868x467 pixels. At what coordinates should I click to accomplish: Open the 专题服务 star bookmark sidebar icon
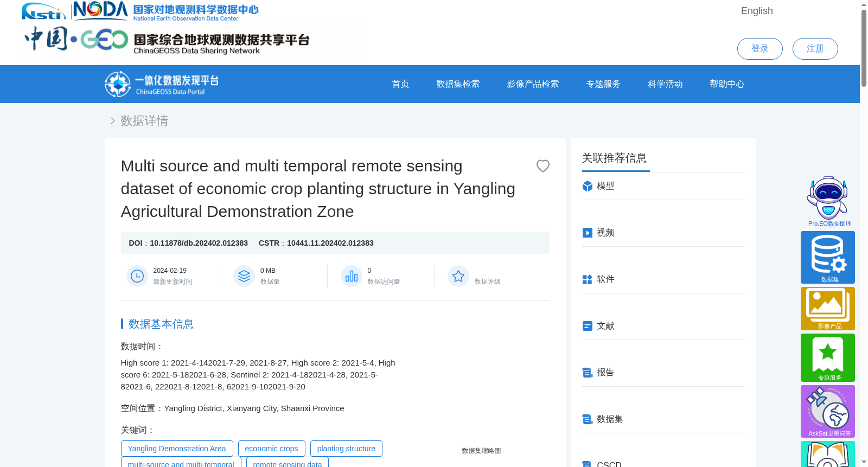tap(828, 357)
